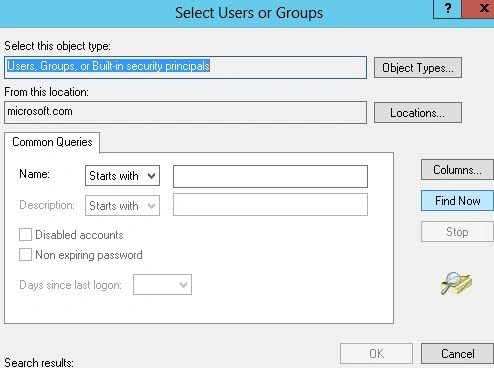Select the object type field text
Screen dimensions: 494x368
coord(185,67)
